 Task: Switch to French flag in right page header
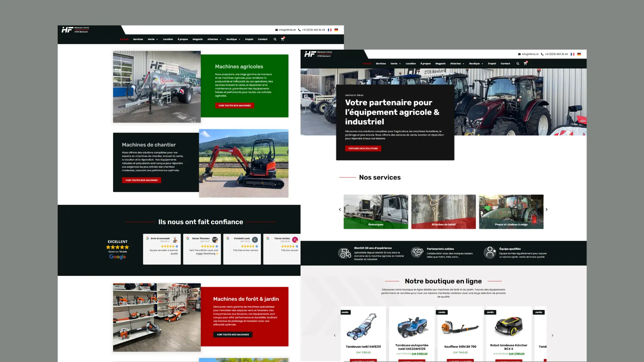[573, 54]
